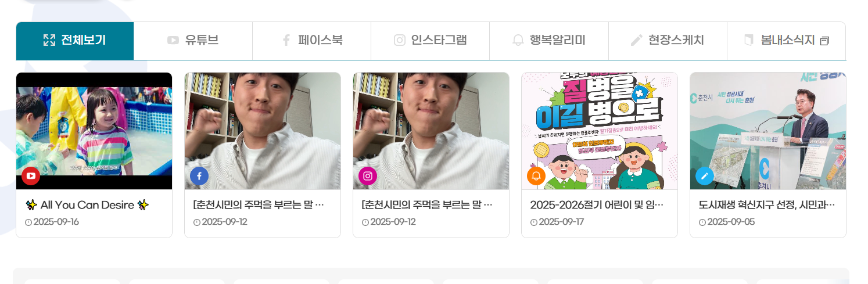Click the kids pool video thumbnail
This screenshot has width=868, height=284.
point(94,131)
